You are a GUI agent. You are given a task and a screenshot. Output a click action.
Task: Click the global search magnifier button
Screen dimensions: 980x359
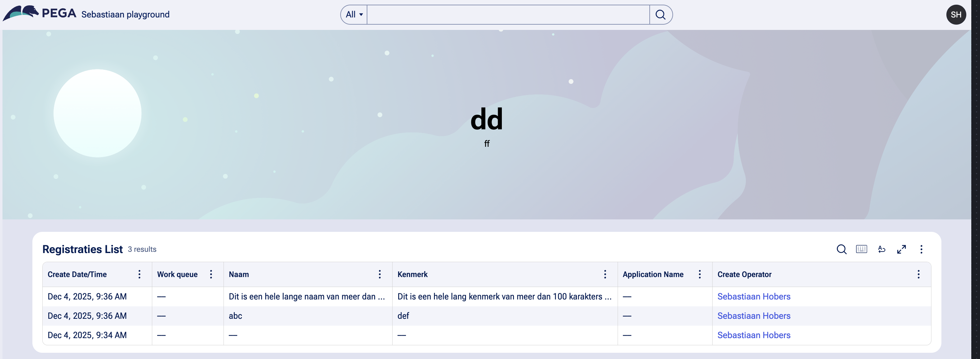[x=660, y=15]
